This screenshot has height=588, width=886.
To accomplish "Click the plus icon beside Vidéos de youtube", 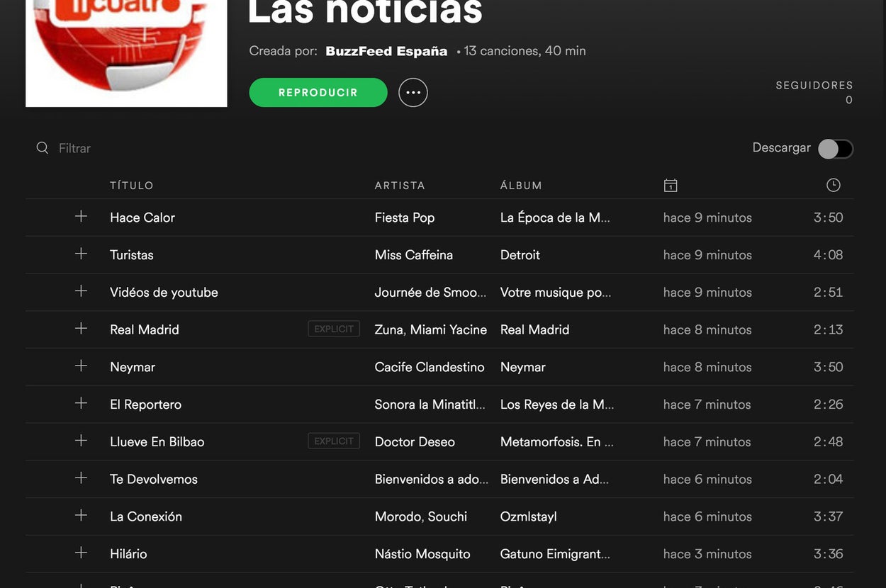I will (x=81, y=291).
